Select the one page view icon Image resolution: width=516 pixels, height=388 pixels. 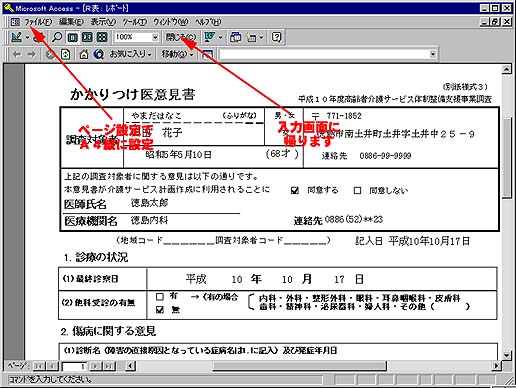pos(72,37)
